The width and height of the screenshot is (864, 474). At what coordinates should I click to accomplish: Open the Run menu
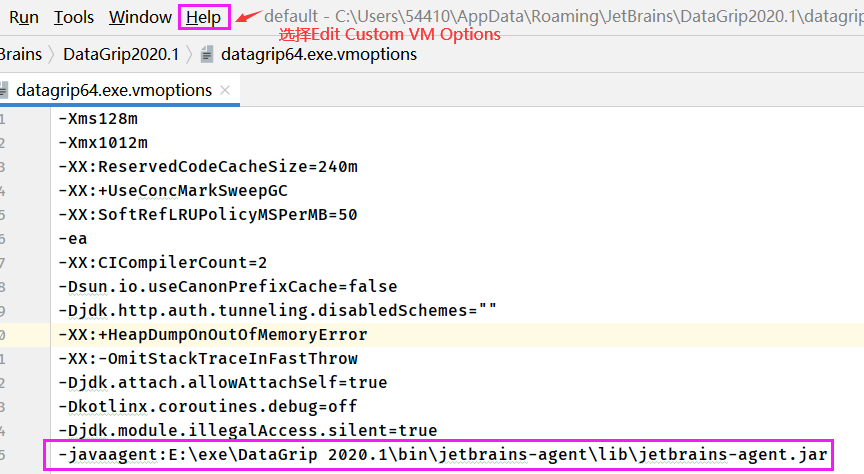click(24, 17)
